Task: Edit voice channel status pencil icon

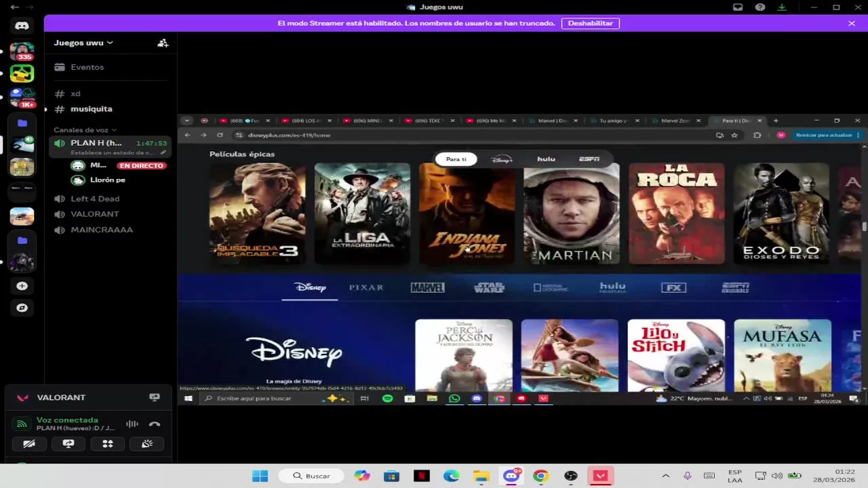Action: pyautogui.click(x=163, y=153)
